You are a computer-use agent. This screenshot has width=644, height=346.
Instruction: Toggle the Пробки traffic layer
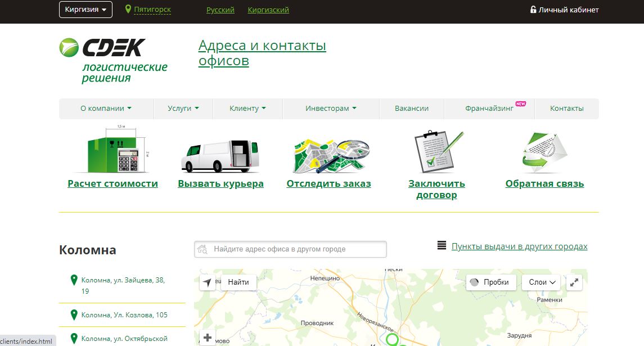click(491, 282)
